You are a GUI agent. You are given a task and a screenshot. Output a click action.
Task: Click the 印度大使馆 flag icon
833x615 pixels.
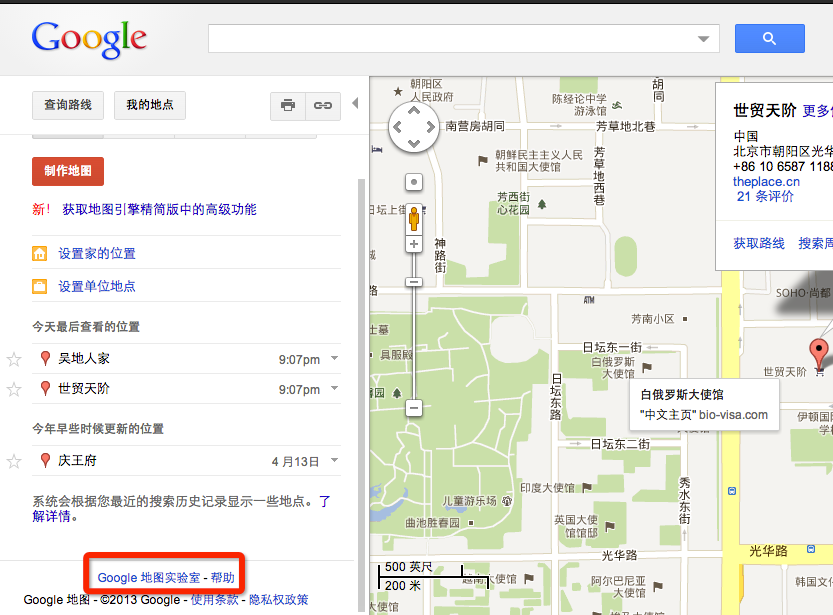pyautogui.click(x=587, y=488)
